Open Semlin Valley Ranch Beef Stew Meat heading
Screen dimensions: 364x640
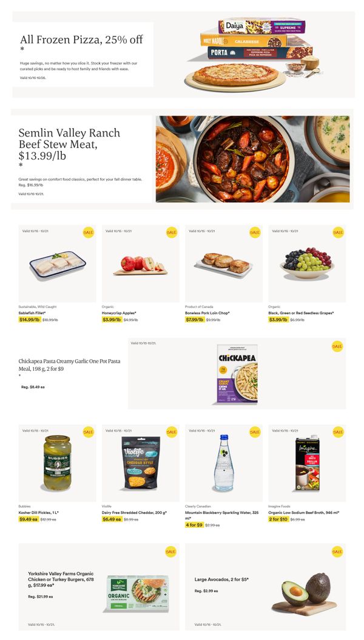pos(69,144)
